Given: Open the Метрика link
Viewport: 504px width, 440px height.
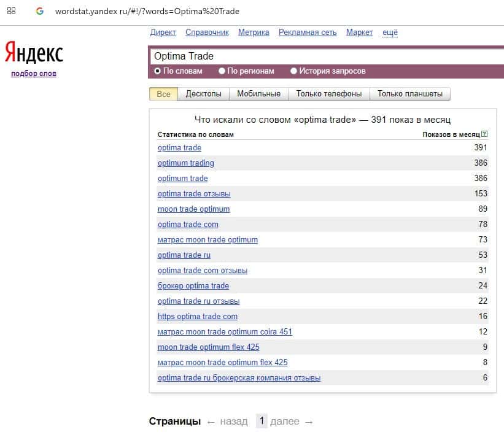Looking at the screenshot, I should click(x=254, y=33).
